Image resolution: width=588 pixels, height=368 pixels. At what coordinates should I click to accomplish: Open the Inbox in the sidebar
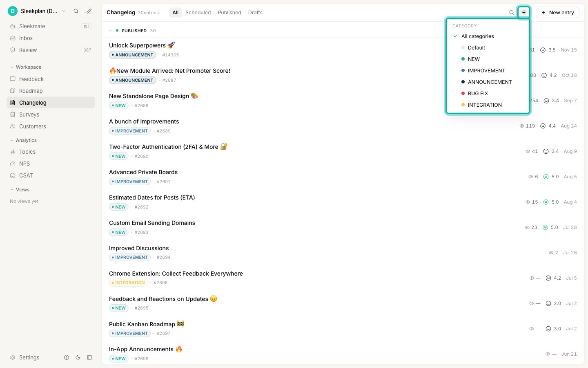(x=51, y=38)
